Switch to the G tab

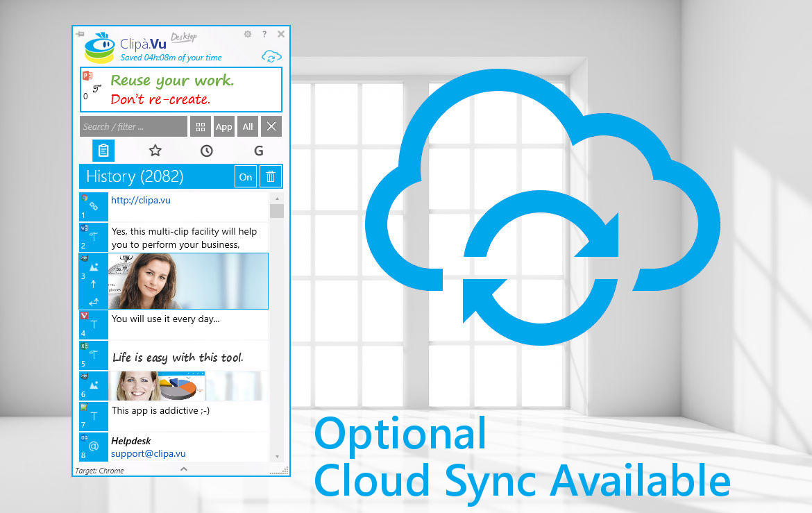[x=258, y=151]
